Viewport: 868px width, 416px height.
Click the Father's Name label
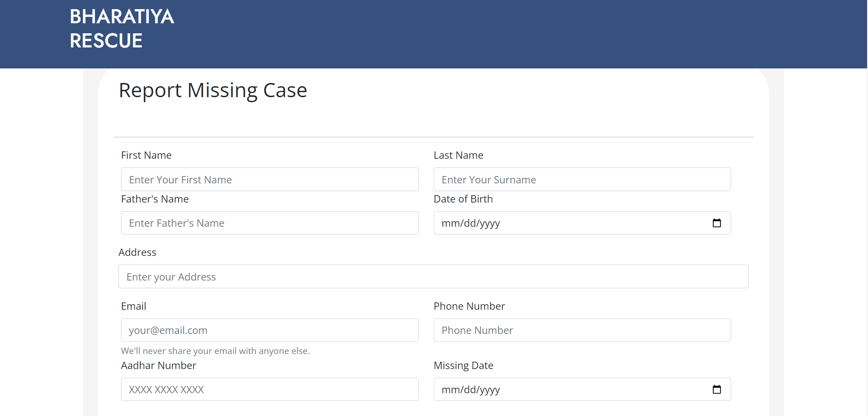click(x=154, y=199)
